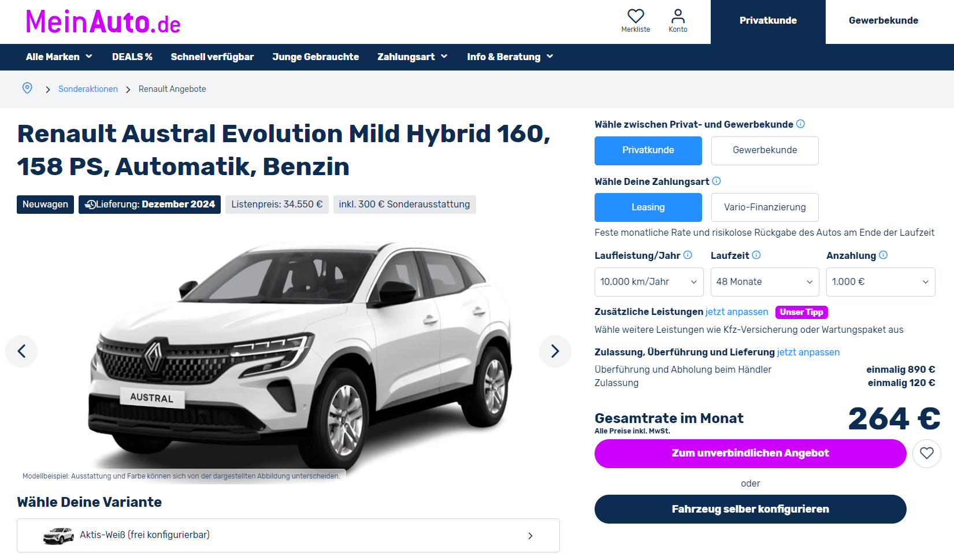The width and height of the screenshot is (954, 560).
Task: Open Schnell verfügbar navigation item
Action: (212, 57)
